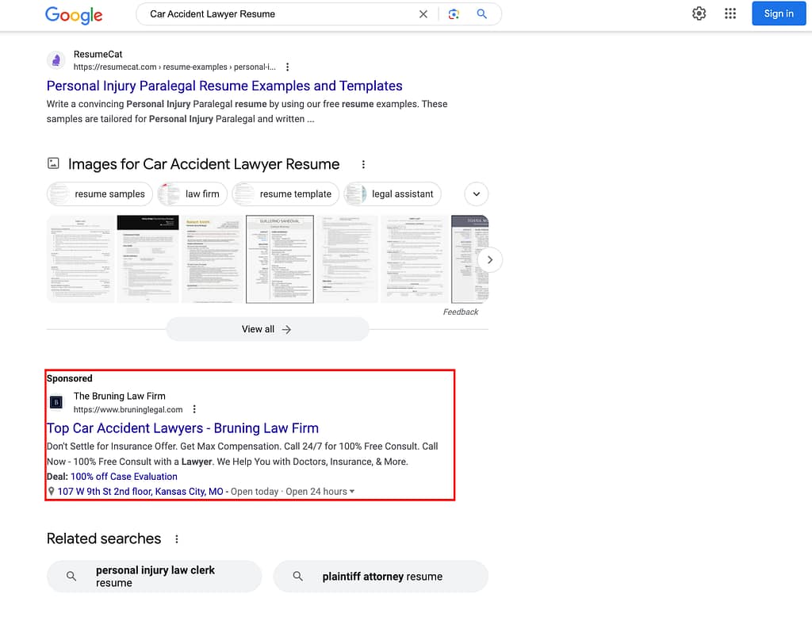Open the resume thumbnail with orange name heading
Screen dimensions: 812x644
[x=213, y=259]
